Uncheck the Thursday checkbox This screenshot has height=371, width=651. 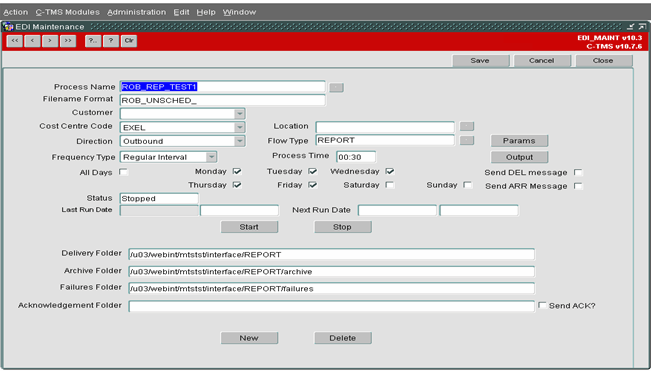[x=237, y=185]
